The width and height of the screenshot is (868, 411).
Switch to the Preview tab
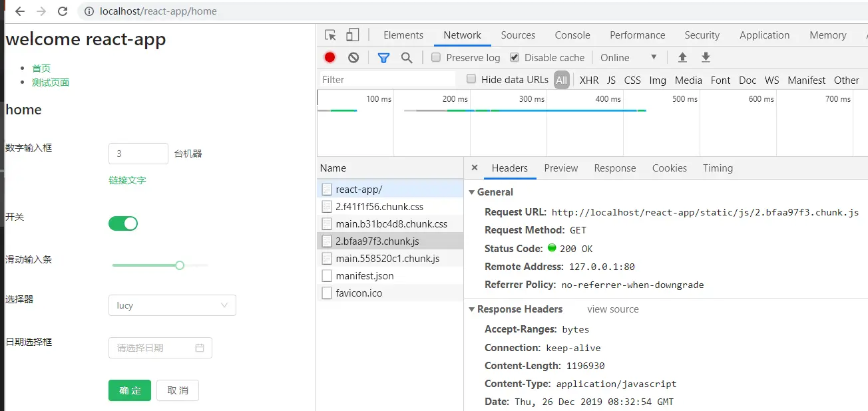point(560,168)
